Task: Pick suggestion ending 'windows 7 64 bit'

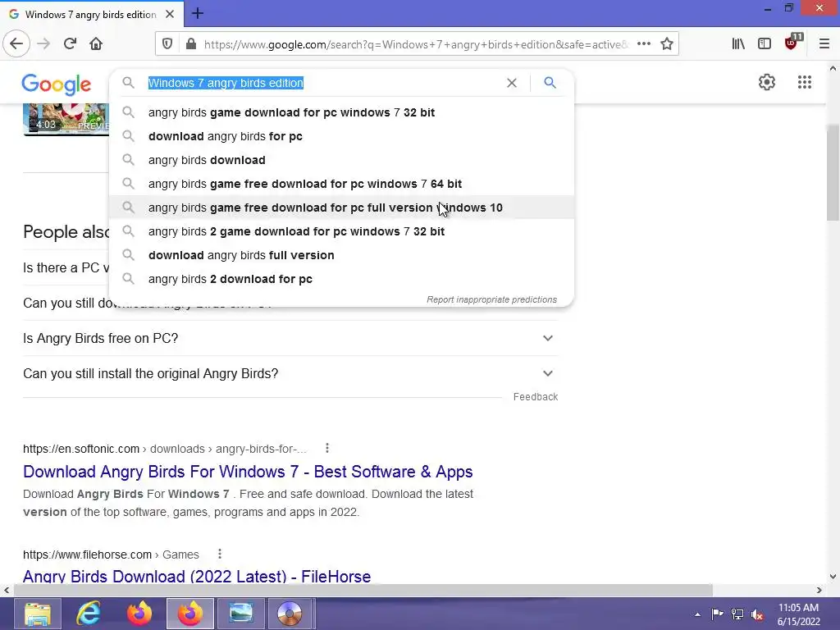Action: point(341,184)
